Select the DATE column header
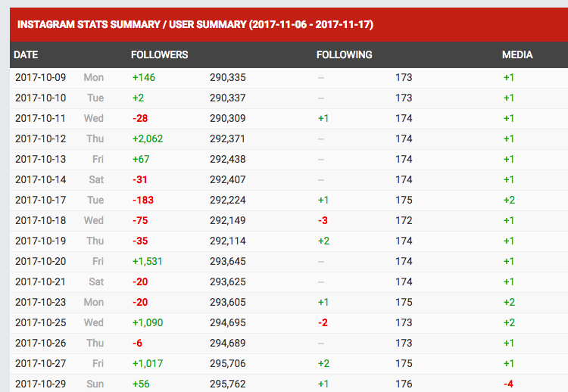The image size is (568, 392). pyautogui.click(x=26, y=54)
